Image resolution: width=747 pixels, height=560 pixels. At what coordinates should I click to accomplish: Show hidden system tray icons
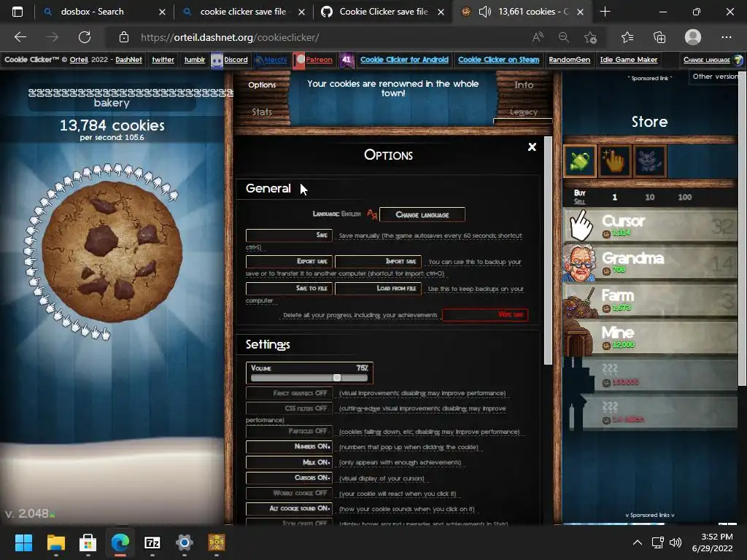click(x=638, y=542)
